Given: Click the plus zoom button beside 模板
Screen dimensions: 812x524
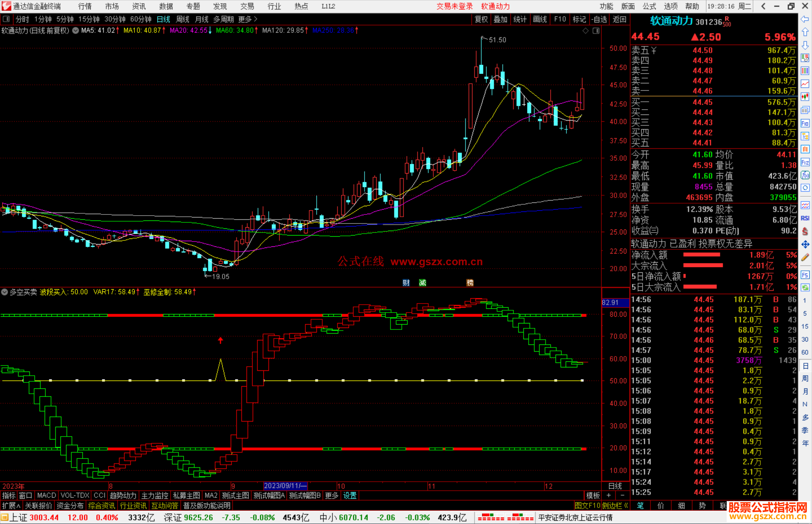Looking at the screenshot, I should (x=609, y=495).
